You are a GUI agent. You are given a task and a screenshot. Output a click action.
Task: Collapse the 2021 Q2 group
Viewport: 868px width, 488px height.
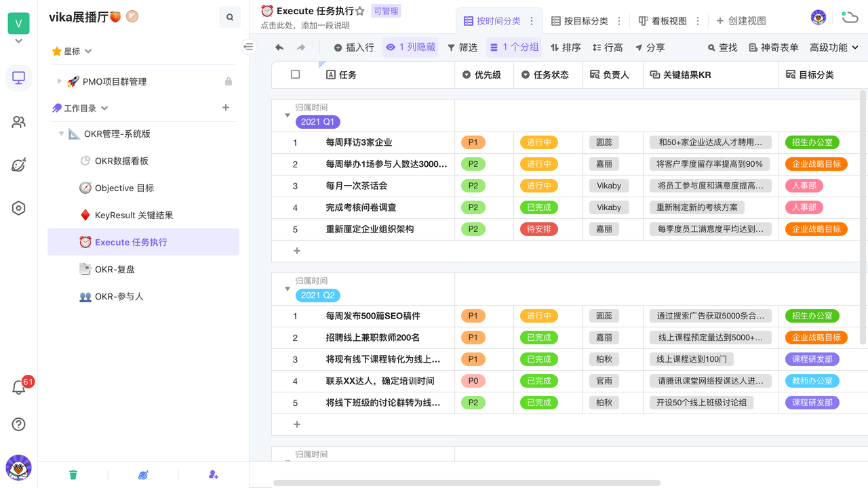coord(288,289)
